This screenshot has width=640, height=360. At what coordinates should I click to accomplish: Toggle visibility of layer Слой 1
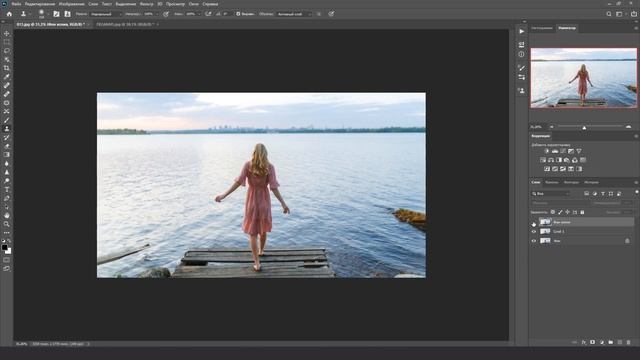coord(533,231)
